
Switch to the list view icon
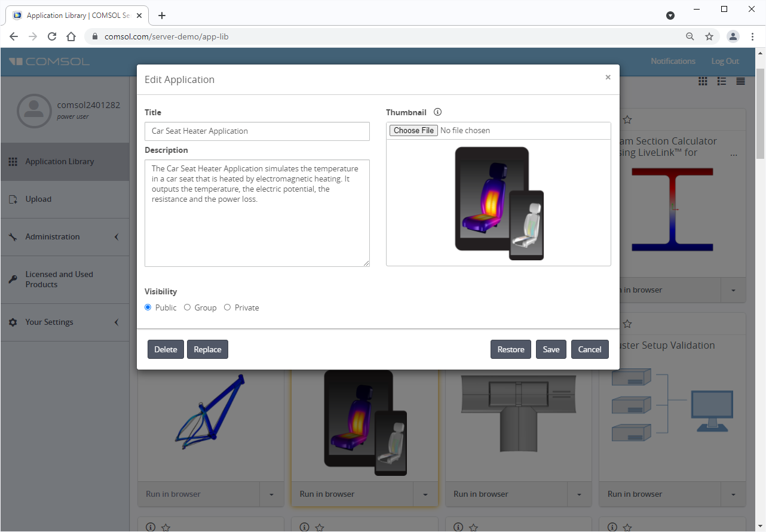click(x=721, y=81)
